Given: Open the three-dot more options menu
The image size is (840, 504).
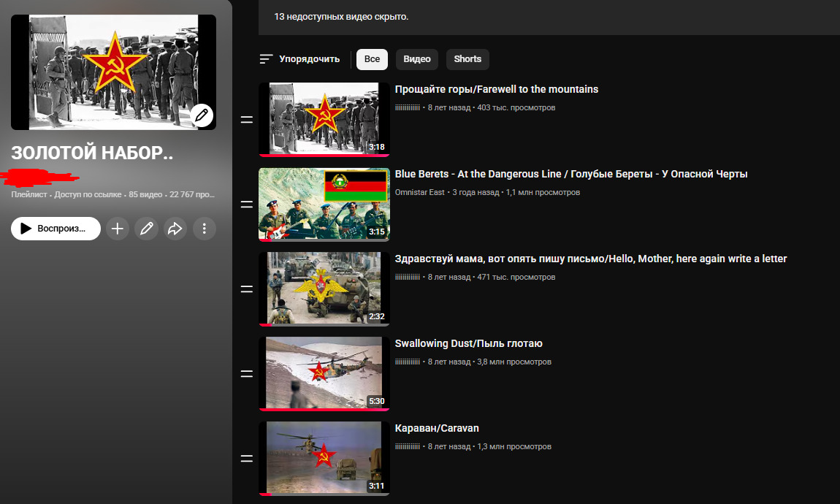Looking at the screenshot, I should (x=205, y=229).
